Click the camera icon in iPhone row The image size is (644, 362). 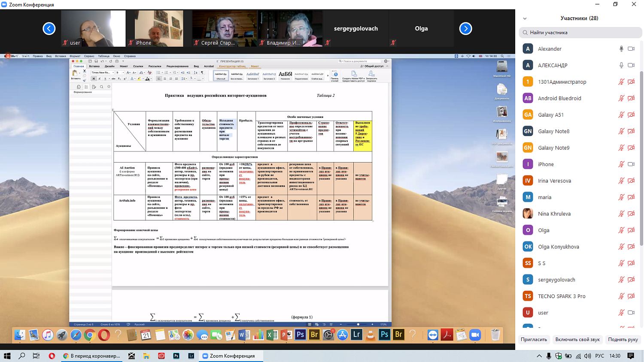pyautogui.click(x=631, y=164)
